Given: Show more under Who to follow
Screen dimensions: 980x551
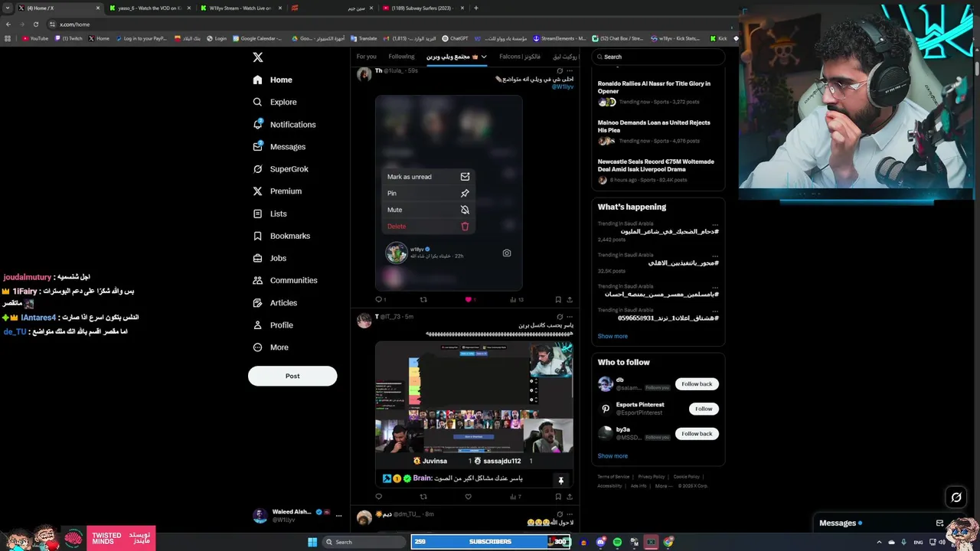Looking at the screenshot, I should click(612, 456).
